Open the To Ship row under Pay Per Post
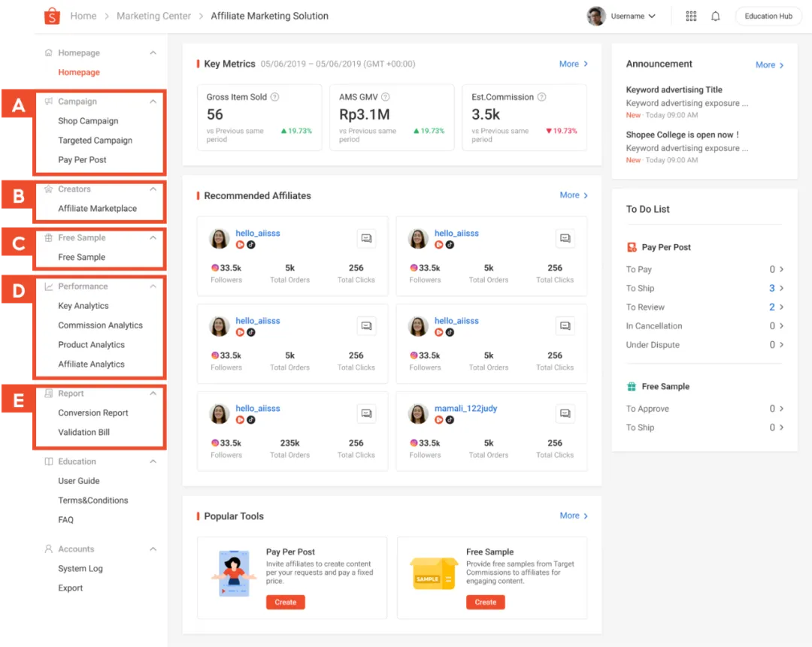 (704, 289)
